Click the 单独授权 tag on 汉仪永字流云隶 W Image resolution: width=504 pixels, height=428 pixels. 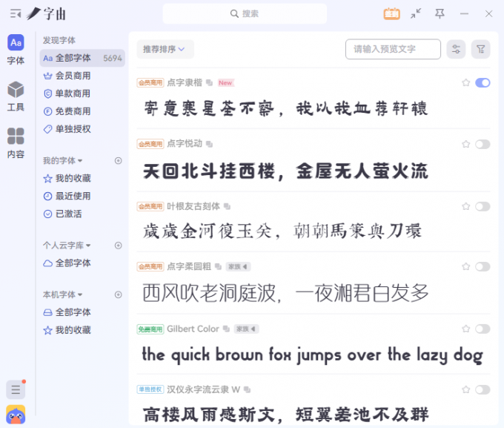(150, 389)
